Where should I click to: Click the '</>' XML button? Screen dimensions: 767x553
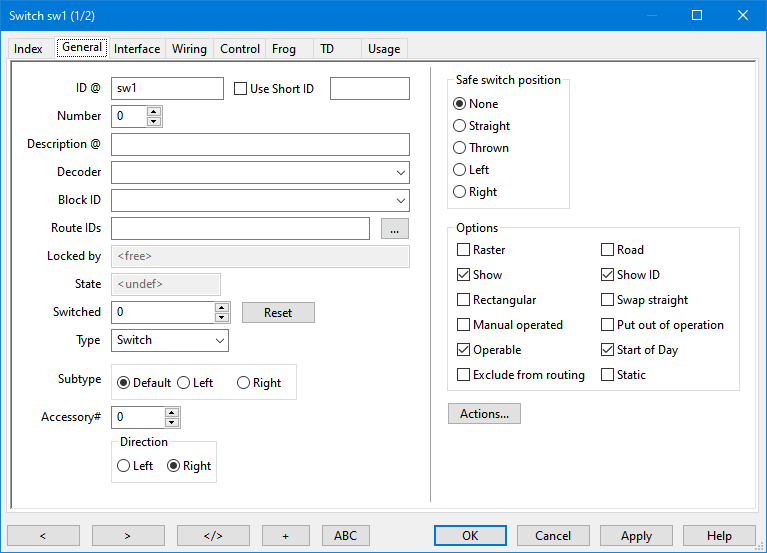click(x=213, y=536)
